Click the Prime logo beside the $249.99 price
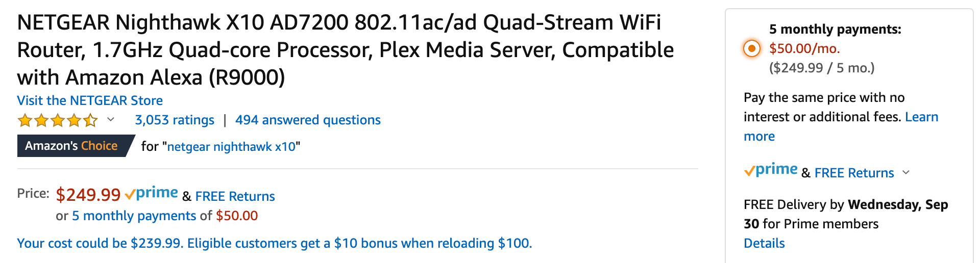 [x=152, y=194]
